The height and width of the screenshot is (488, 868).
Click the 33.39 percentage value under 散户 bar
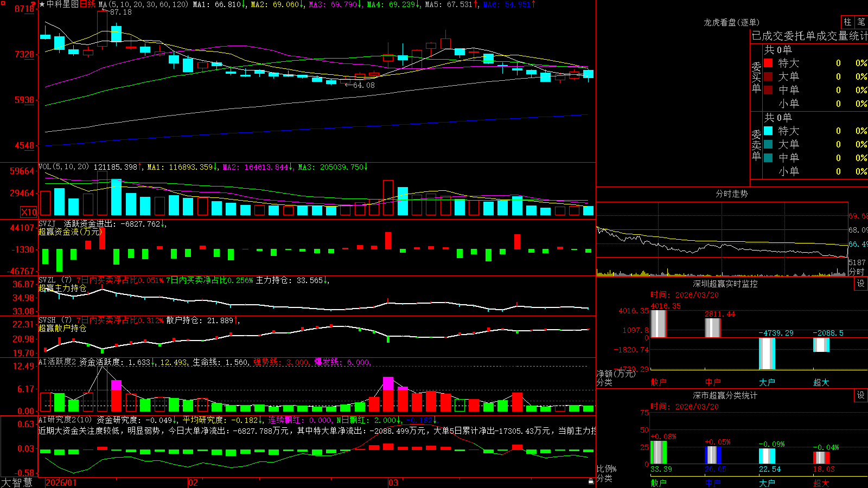point(661,469)
